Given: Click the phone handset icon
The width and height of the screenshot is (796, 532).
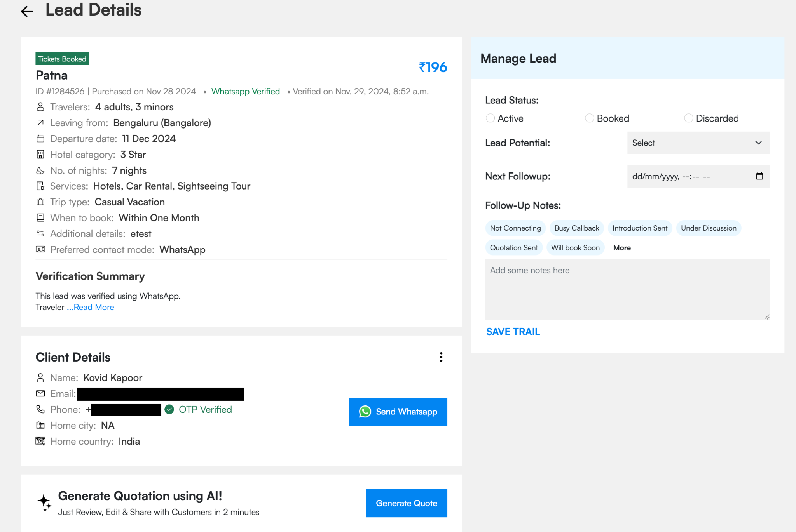Looking at the screenshot, I should (x=40, y=410).
